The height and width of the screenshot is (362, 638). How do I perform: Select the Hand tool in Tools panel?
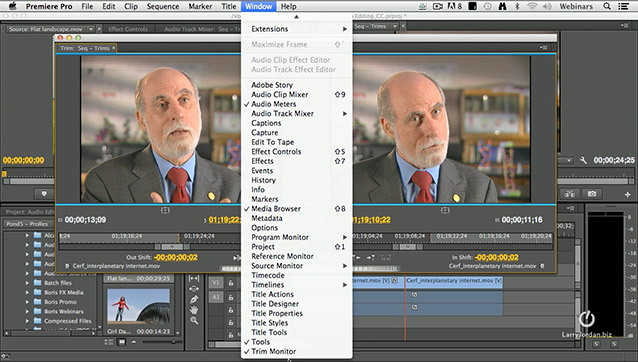point(194,310)
